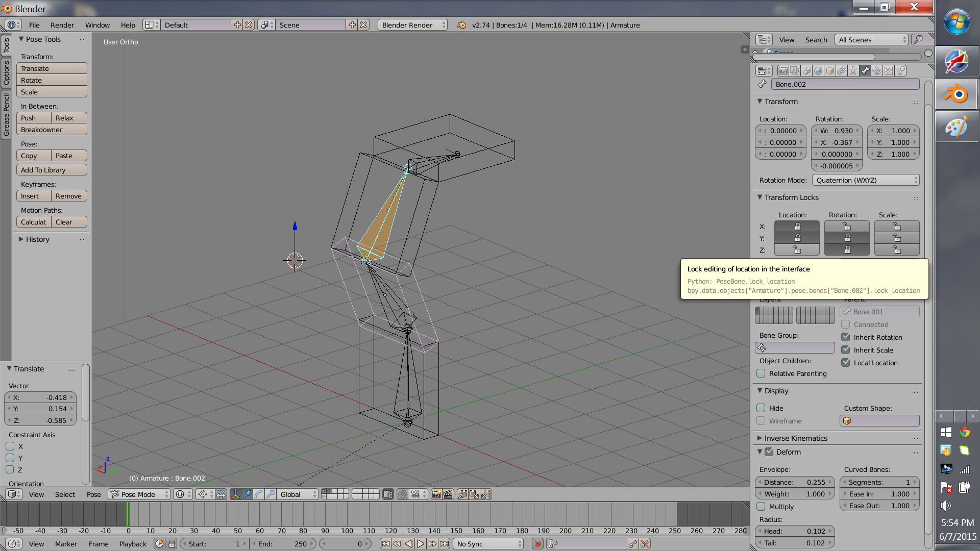Screen dimensions: 980x551
Task: Open the Playback menu in the timeline
Action: point(132,544)
